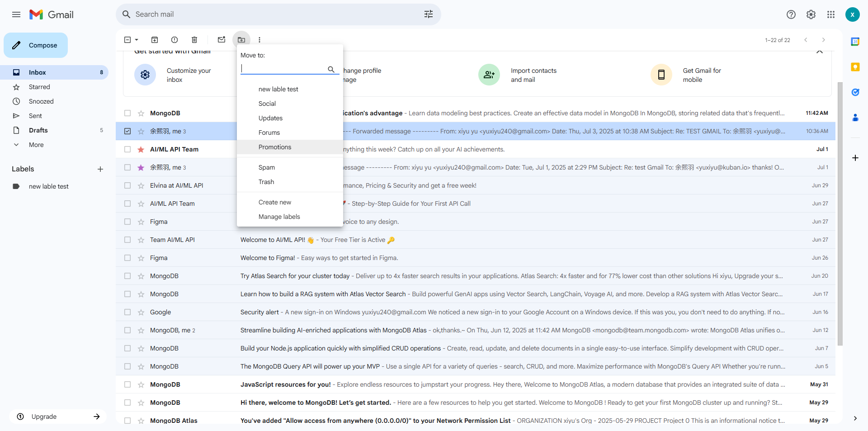
Task: Click the Get Gmail for mobile icon
Action: (661, 75)
